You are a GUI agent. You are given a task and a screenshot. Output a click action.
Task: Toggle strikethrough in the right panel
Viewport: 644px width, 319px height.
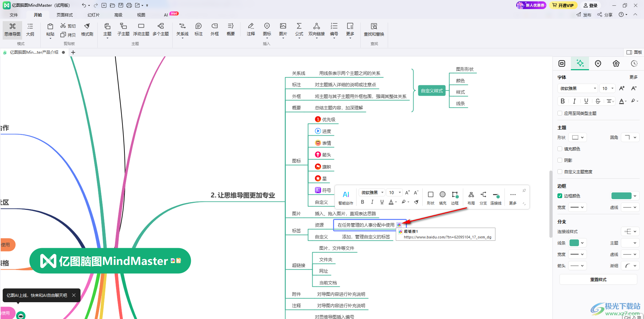598,101
